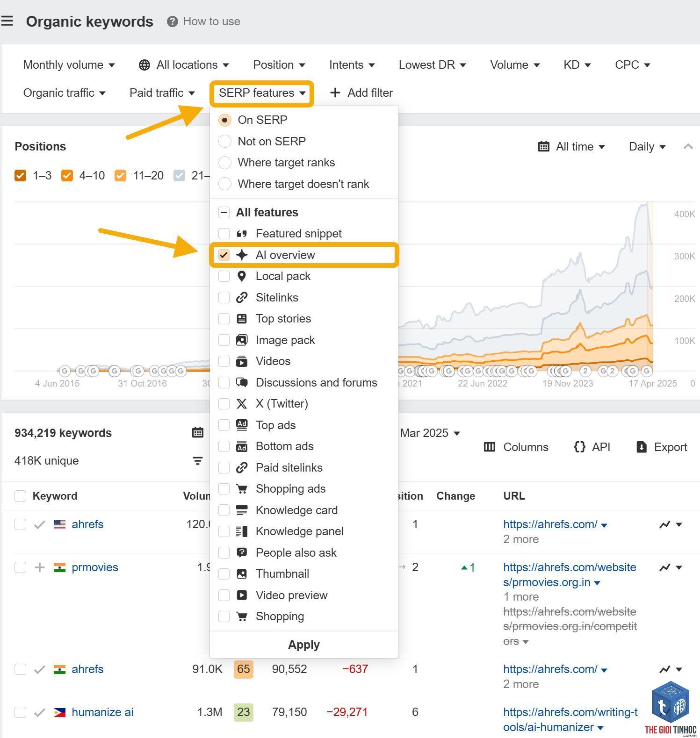Toggle the 1–3 positions checkbox

pos(20,176)
